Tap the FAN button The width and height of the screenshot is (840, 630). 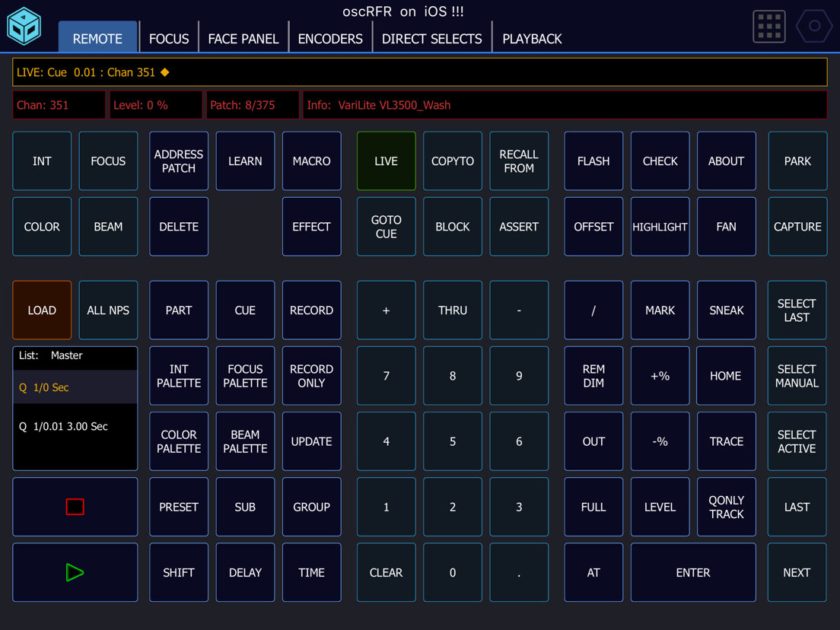pos(727,227)
